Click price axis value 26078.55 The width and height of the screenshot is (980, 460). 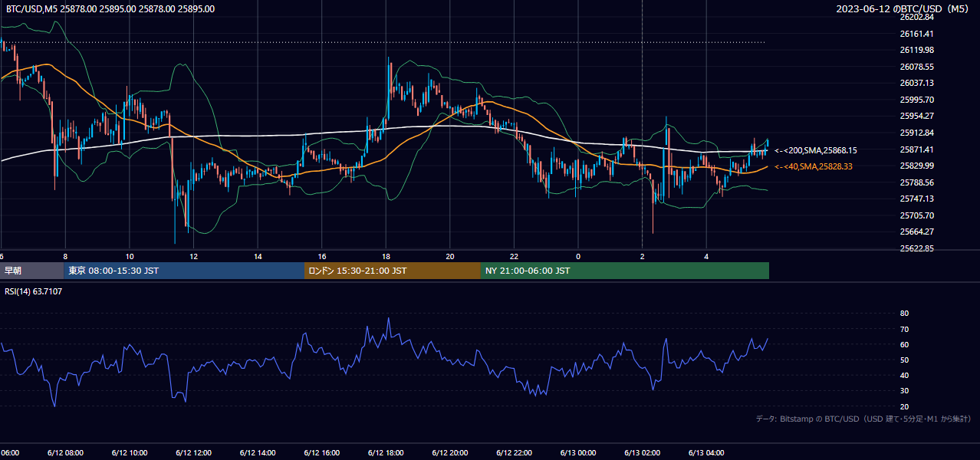tap(916, 67)
